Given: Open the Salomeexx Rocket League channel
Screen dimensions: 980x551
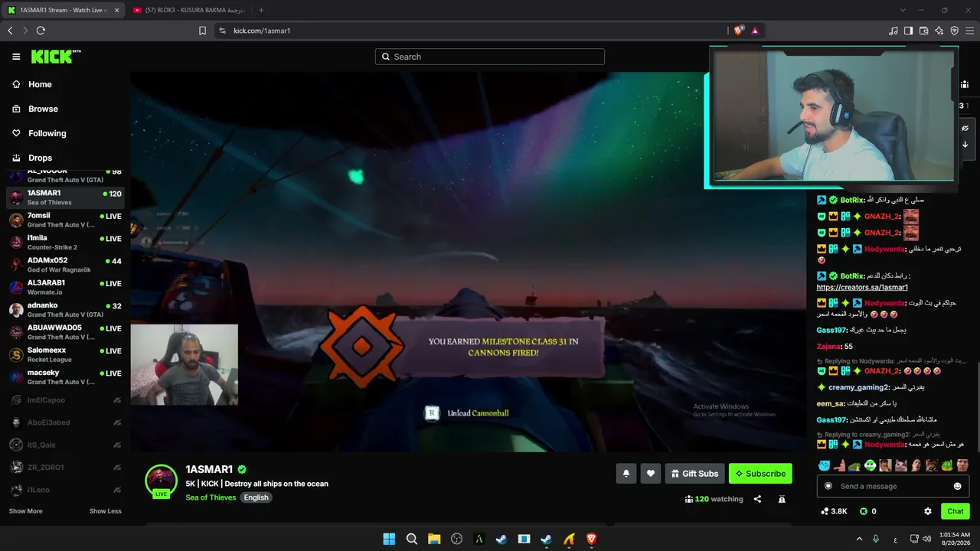Looking at the screenshot, I should [65, 354].
